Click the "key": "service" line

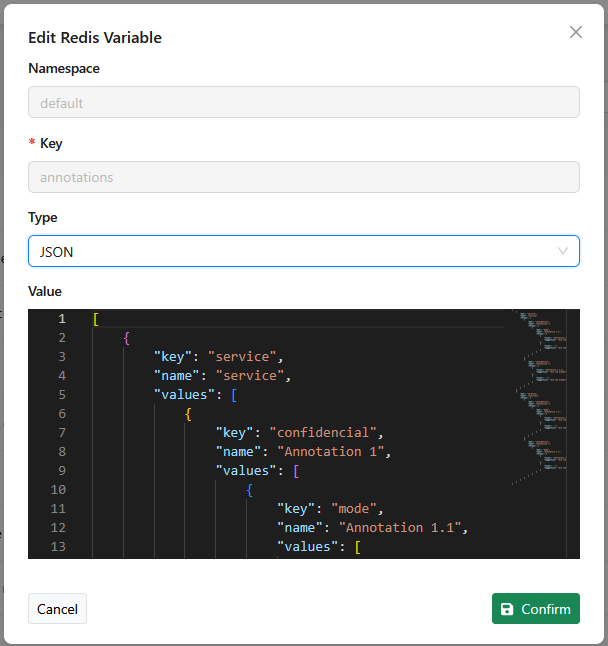pyautogui.click(x=218, y=357)
